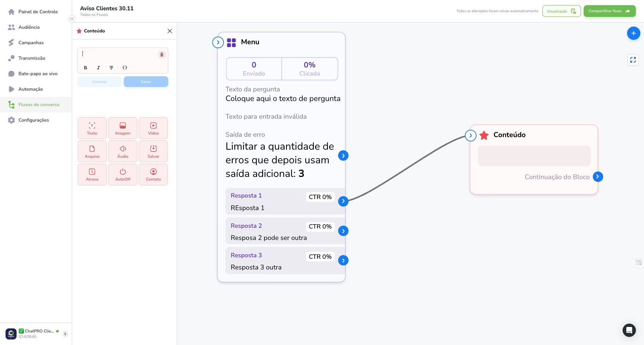Click Visualização preview button
This screenshot has width=644, height=345.
[562, 11]
